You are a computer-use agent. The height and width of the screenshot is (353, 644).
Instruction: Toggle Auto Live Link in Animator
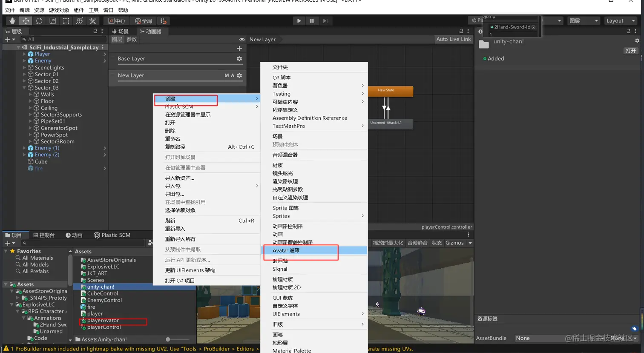[x=454, y=39]
